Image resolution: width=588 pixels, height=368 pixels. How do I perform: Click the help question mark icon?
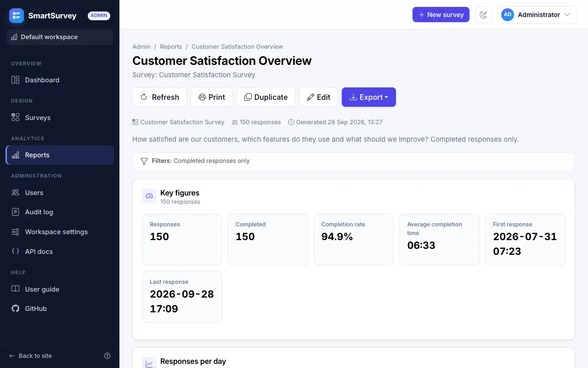[107, 356]
